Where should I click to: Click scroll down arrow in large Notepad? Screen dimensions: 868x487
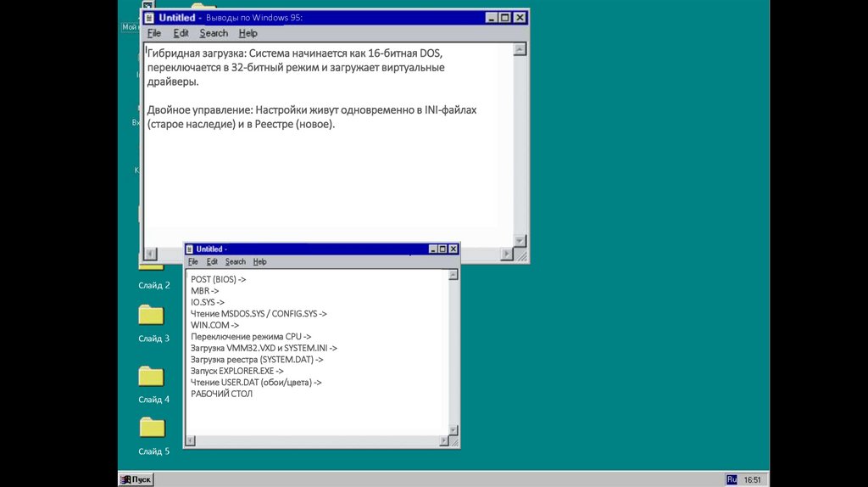tap(520, 240)
